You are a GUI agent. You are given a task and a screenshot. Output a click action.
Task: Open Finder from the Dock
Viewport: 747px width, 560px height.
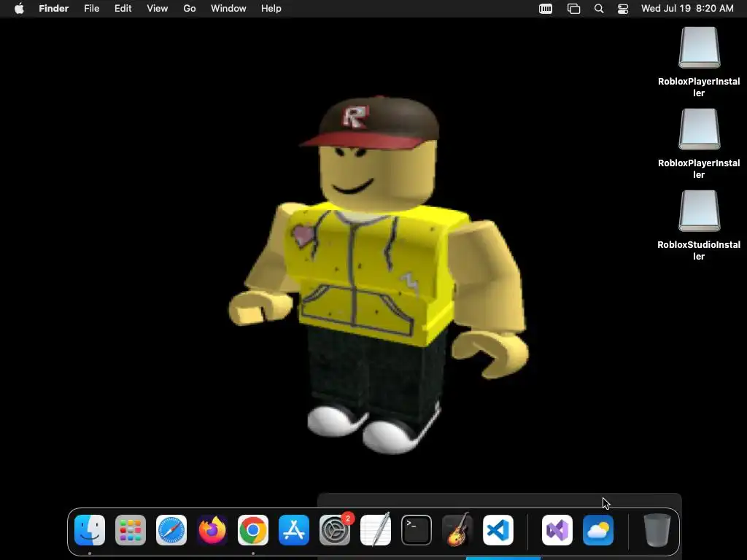coord(90,530)
